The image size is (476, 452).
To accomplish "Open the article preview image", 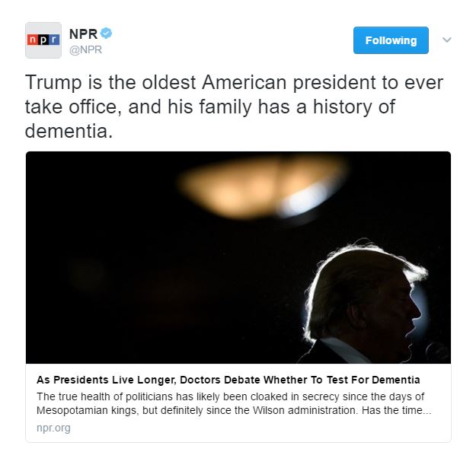I will [238, 257].
